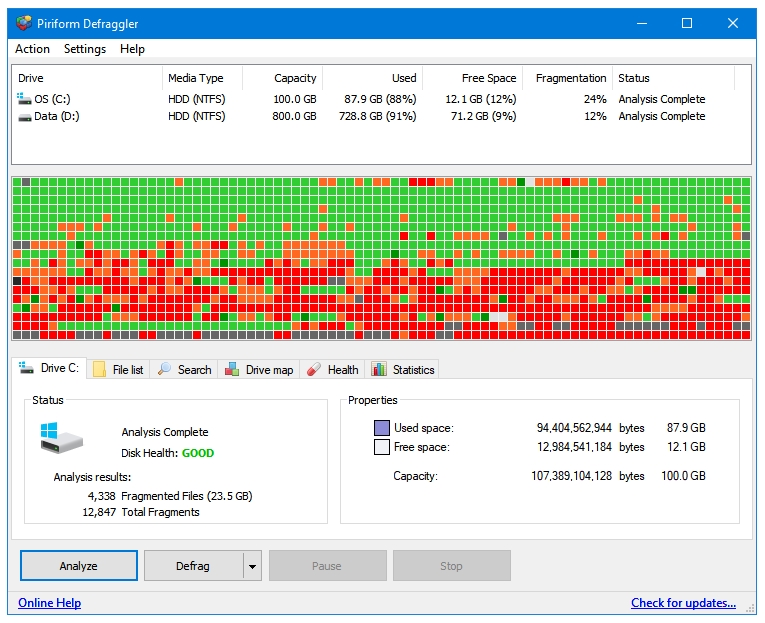Sort by the Status column header
Image resolution: width=765 pixels, height=623 pixels.
(674, 78)
